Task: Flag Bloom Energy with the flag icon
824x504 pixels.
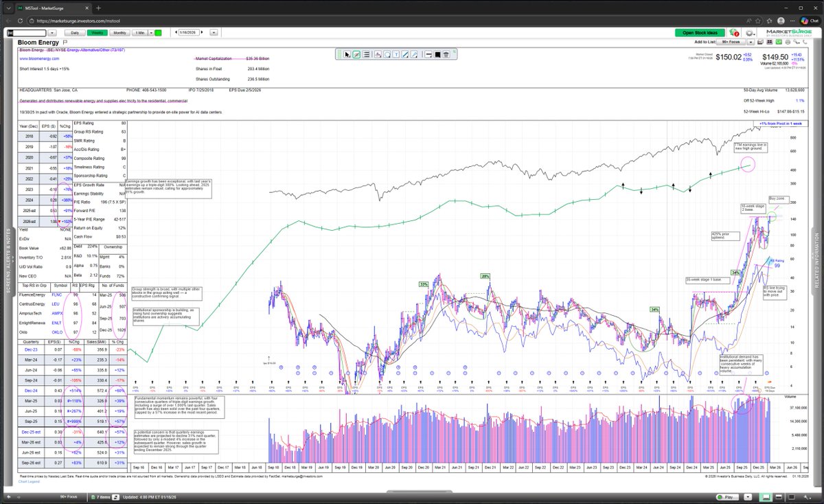Action: (x=64, y=43)
